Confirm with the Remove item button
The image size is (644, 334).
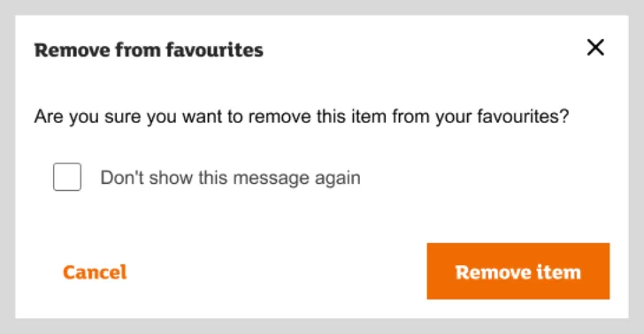coord(517,270)
